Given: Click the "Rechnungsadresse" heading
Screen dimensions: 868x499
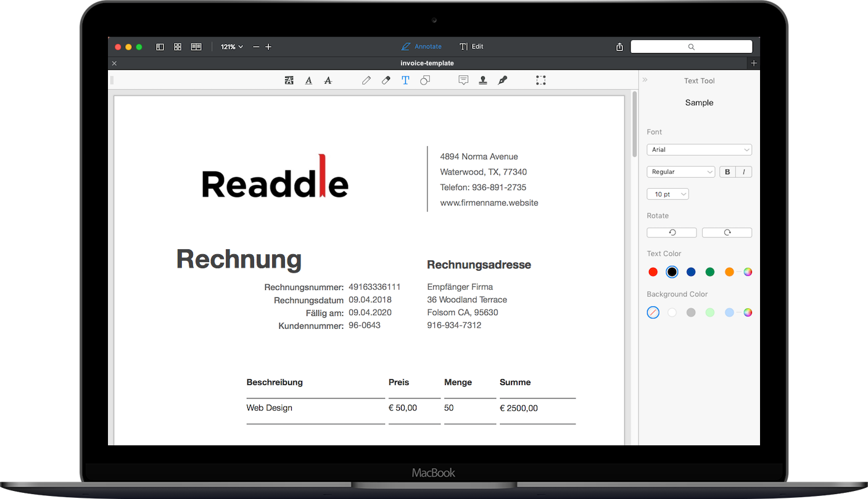Looking at the screenshot, I should point(479,265).
